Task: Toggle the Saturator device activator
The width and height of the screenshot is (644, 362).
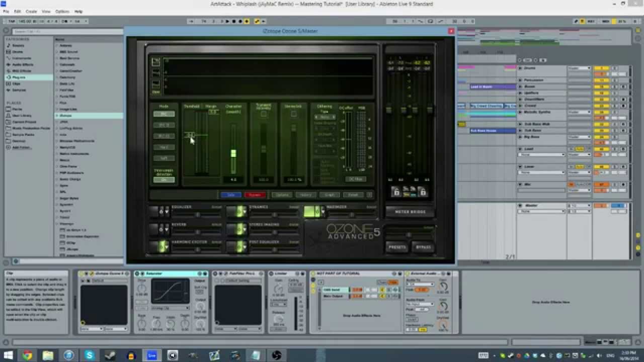Action: (138, 274)
